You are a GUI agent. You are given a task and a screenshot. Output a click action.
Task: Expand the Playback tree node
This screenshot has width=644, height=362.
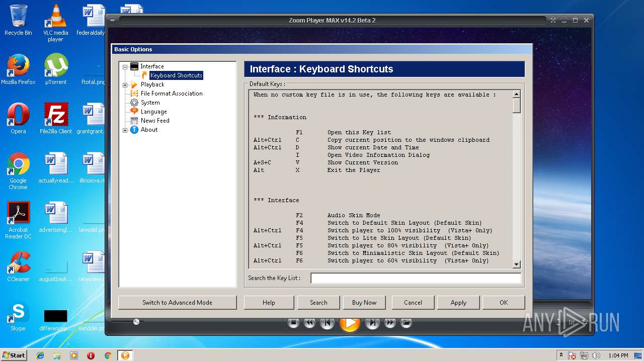(125, 84)
